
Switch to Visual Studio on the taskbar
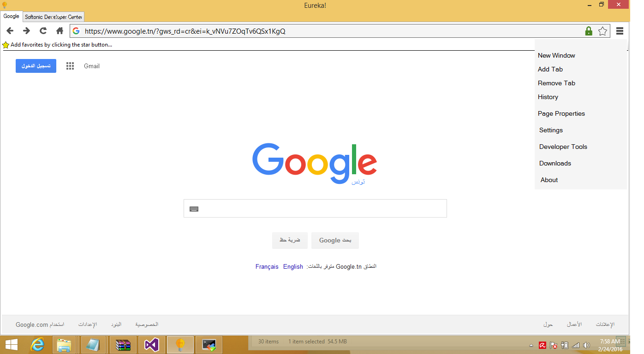pos(152,344)
